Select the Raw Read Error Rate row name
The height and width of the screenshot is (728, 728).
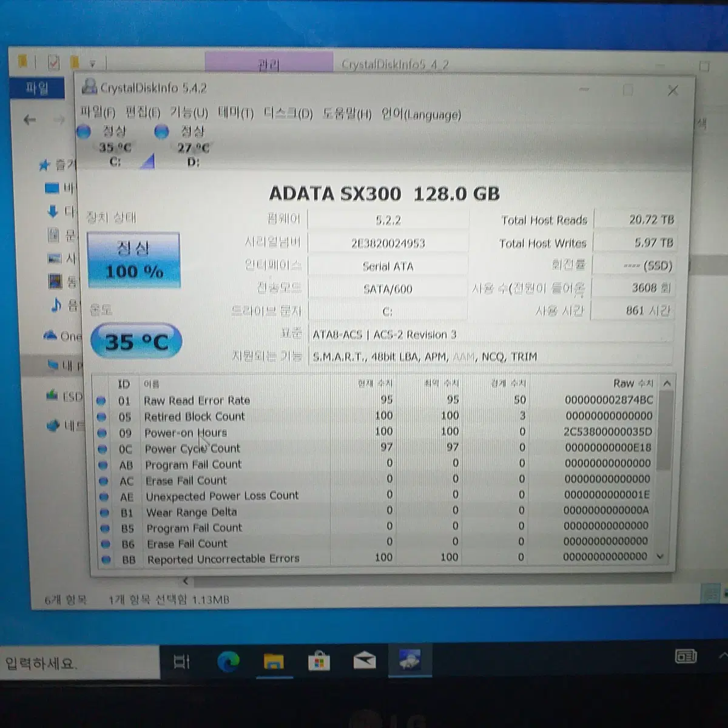[x=197, y=400]
